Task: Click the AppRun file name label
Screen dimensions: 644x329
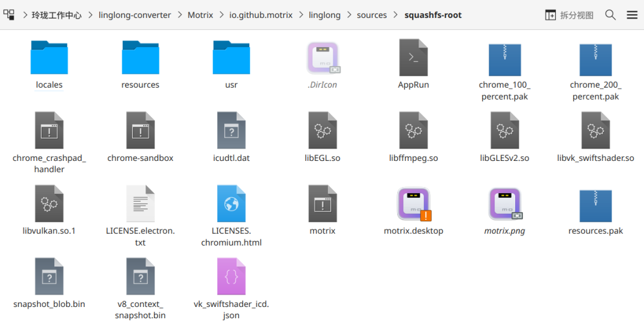Action: tap(414, 85)
